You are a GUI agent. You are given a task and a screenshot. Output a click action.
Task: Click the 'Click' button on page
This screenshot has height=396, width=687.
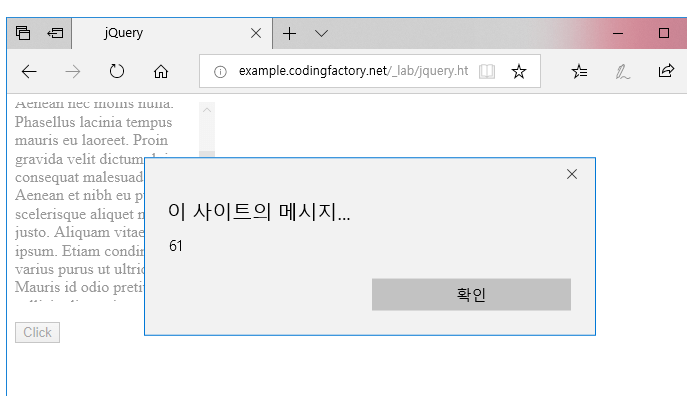[37, 332]
